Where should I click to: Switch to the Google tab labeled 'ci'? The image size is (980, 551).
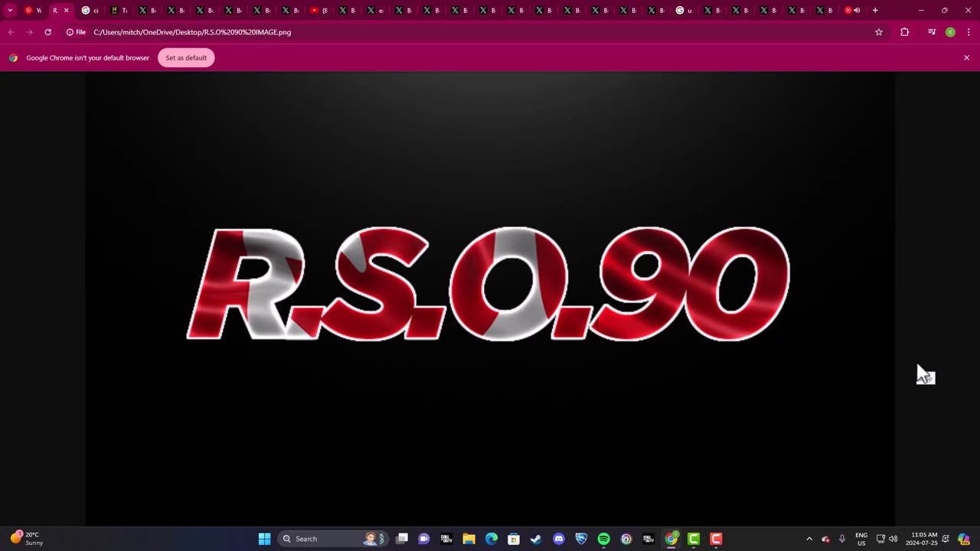tap(90, 10)
